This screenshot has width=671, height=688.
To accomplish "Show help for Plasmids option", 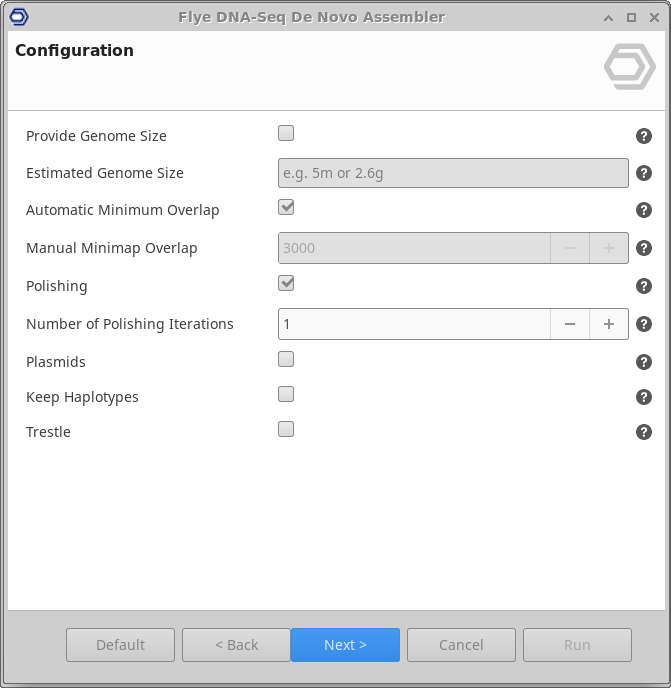I will pos(644,362).
